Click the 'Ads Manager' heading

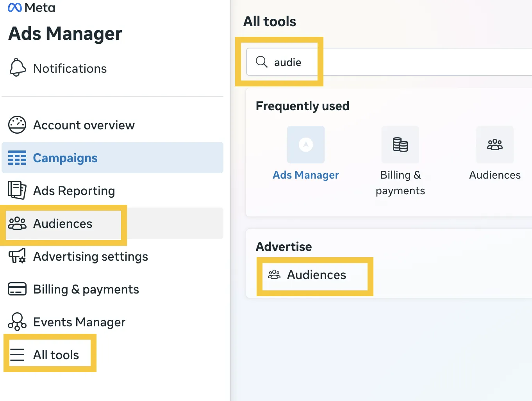point(65,34)
